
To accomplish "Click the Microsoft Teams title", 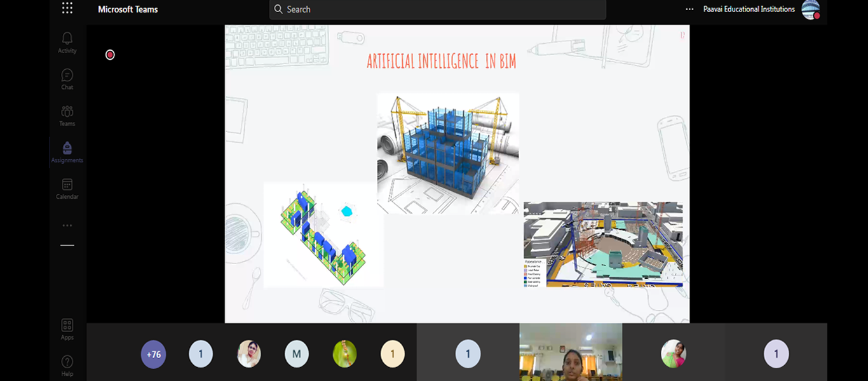I will click(x=128, y=10).
